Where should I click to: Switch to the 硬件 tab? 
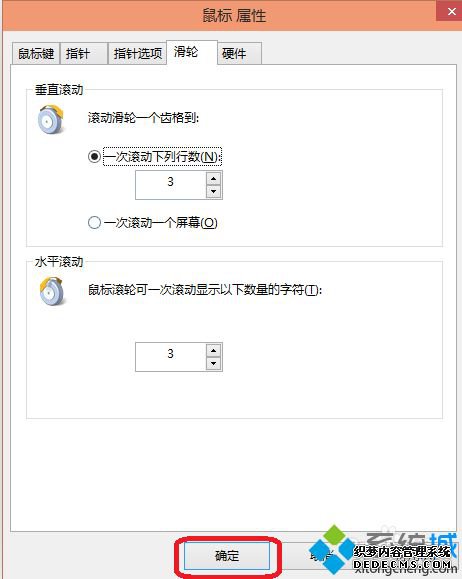tap(240, 54)
